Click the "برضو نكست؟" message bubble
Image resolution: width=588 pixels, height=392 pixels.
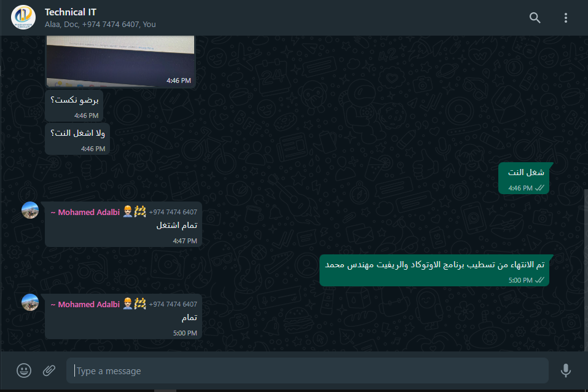click(74, 106)
